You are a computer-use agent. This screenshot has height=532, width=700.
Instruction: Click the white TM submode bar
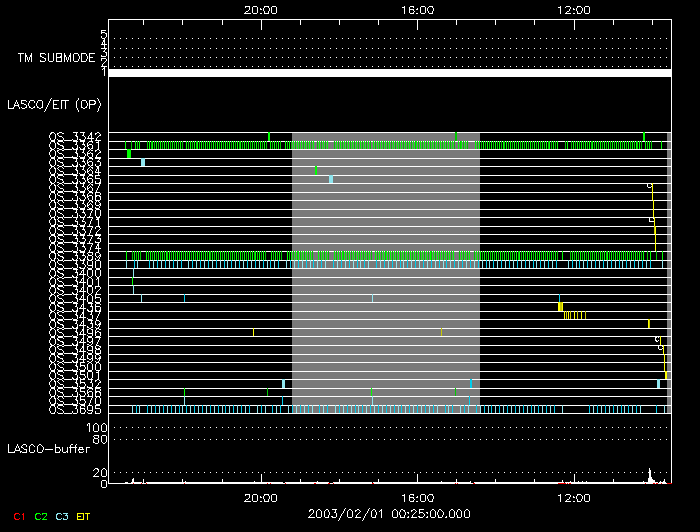[389, 73]
